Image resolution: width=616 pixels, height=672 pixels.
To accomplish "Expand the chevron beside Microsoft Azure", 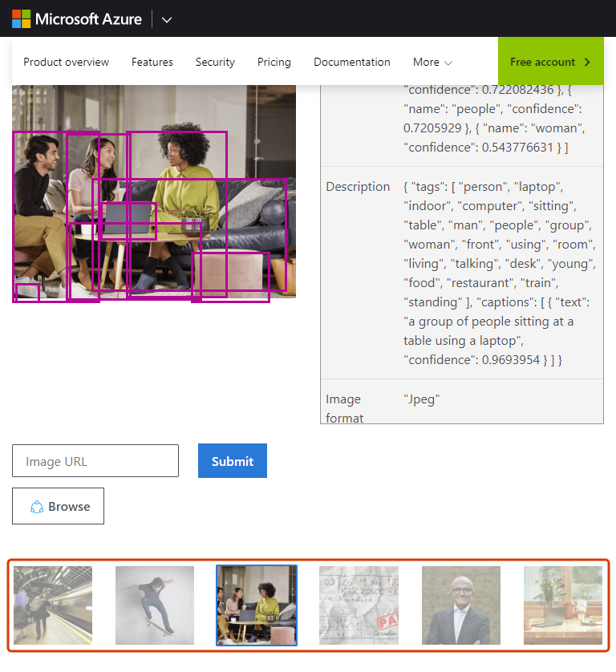I will [x=167, y=20].
